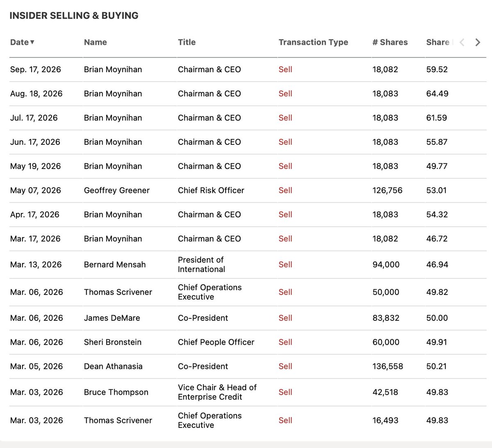Click the name Sheri Bronstein
This screenshot has height=448, width=492.
[x=112, y=342]
